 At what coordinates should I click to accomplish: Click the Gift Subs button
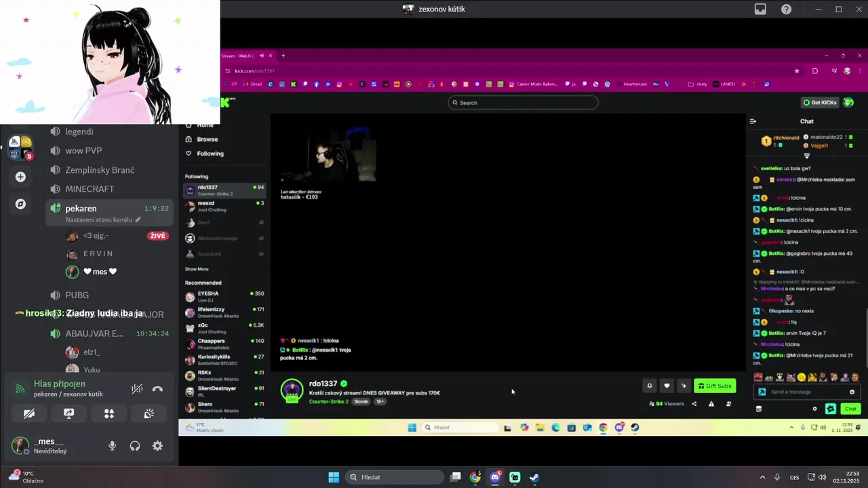(x=714, y=386)
